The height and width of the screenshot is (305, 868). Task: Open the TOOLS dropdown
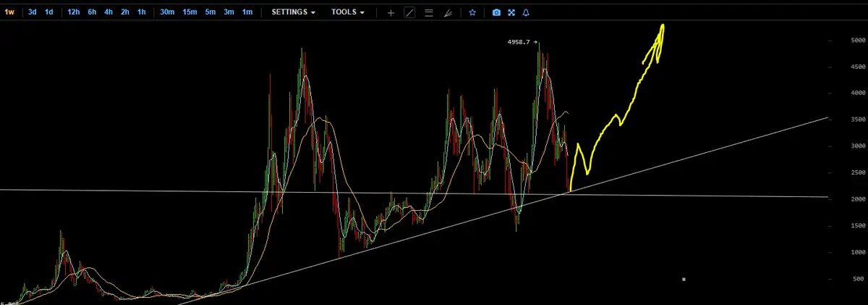(347, 12)
